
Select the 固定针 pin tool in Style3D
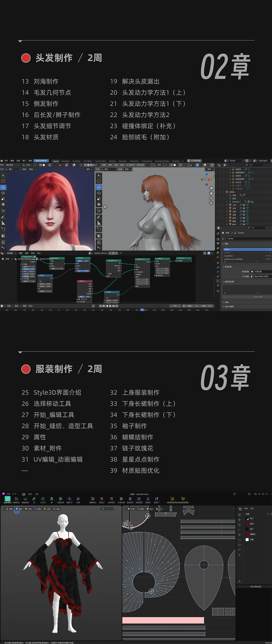157,500
